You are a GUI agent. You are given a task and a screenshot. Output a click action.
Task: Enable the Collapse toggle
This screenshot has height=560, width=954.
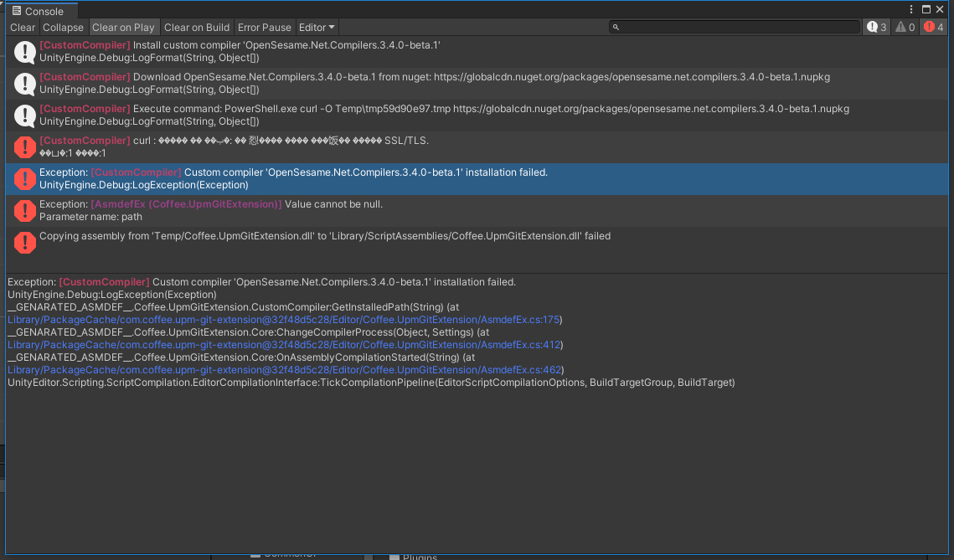click(63, 27)
